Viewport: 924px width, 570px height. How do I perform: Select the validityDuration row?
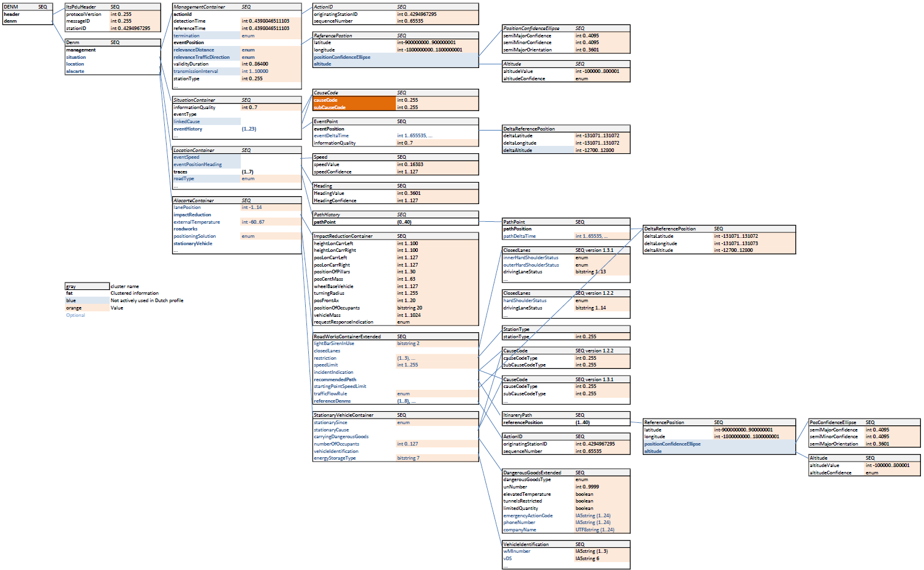point(191,64)
